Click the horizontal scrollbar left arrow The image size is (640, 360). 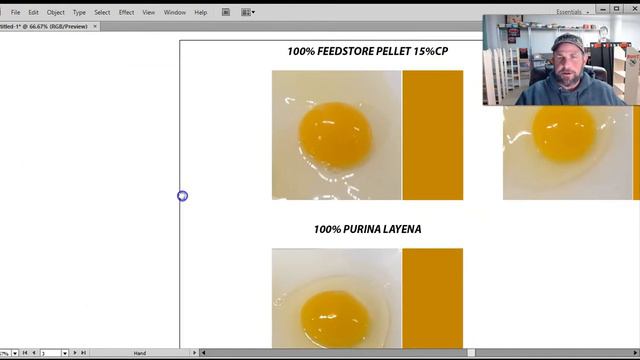click(203, 353)
